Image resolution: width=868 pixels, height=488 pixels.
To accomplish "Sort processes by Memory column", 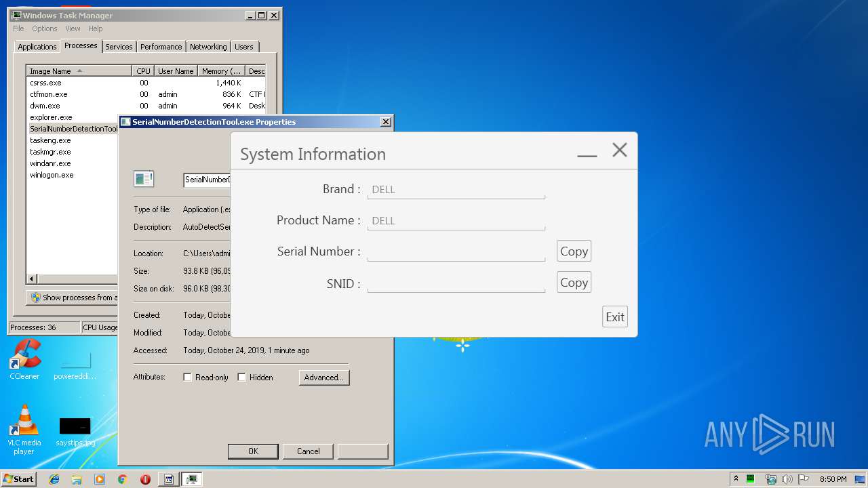I will [x=222, y=71].
